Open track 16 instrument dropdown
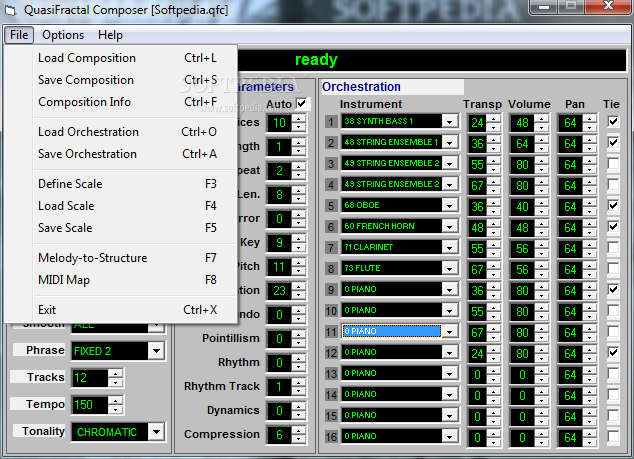The height and width of the screenshot is (459, 634). [450, 436]
